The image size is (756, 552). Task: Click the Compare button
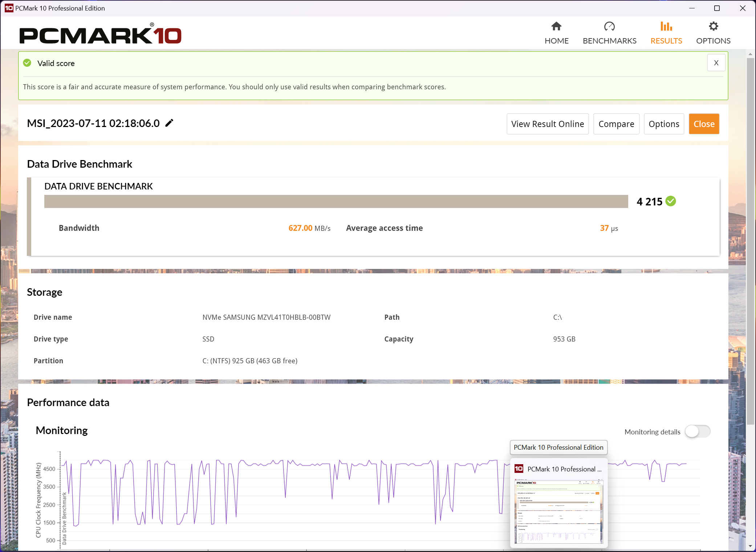point(616,124)
